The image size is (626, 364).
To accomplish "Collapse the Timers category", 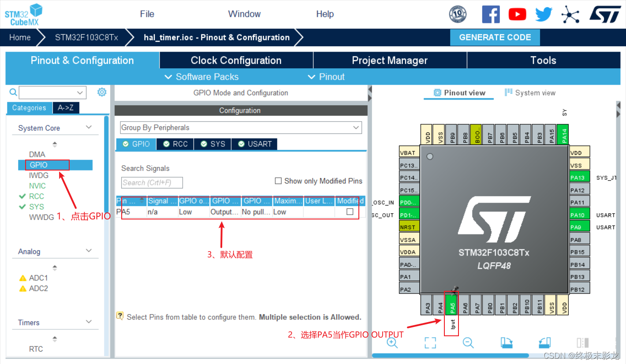I will pyautogui.click(x=89, y=322).
